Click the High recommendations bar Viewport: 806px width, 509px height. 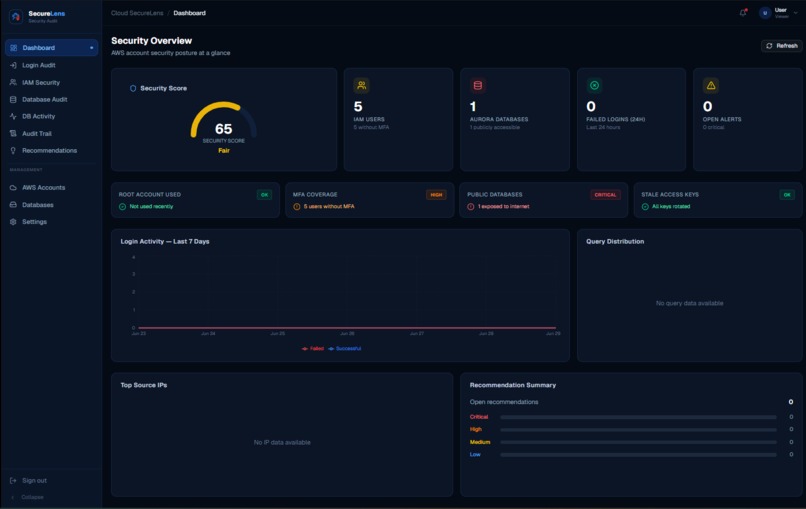638,429
